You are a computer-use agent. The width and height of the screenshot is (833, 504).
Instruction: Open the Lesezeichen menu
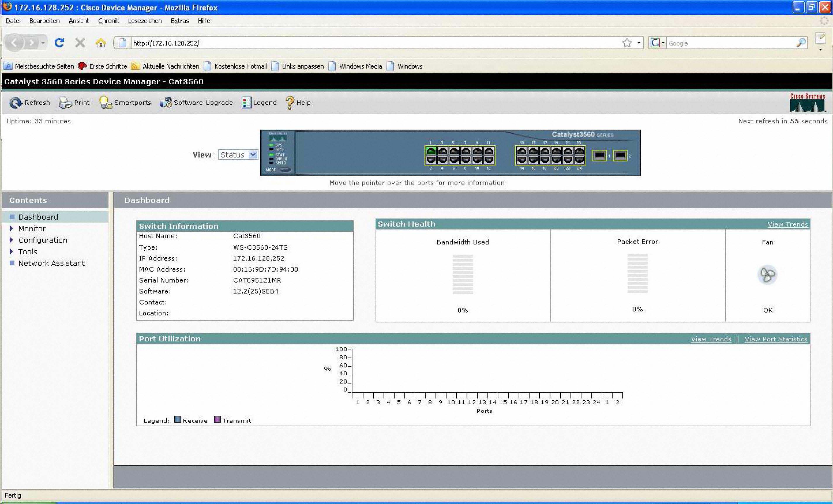point(145,21)
